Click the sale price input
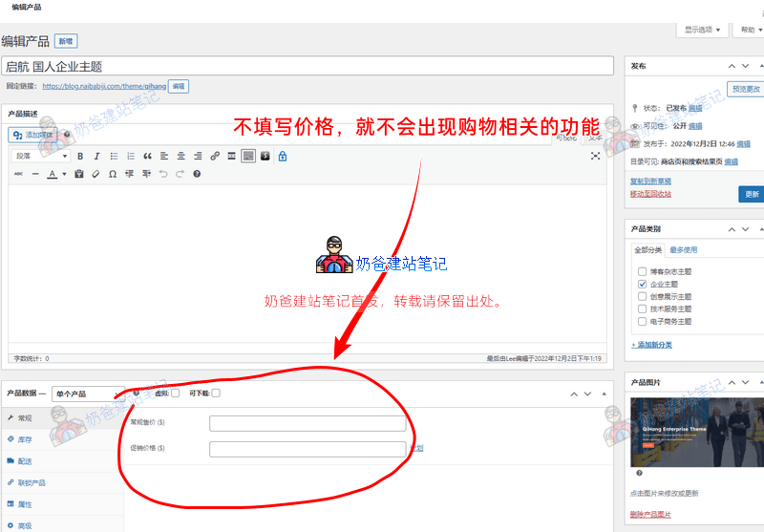 (x=308, y=449)
